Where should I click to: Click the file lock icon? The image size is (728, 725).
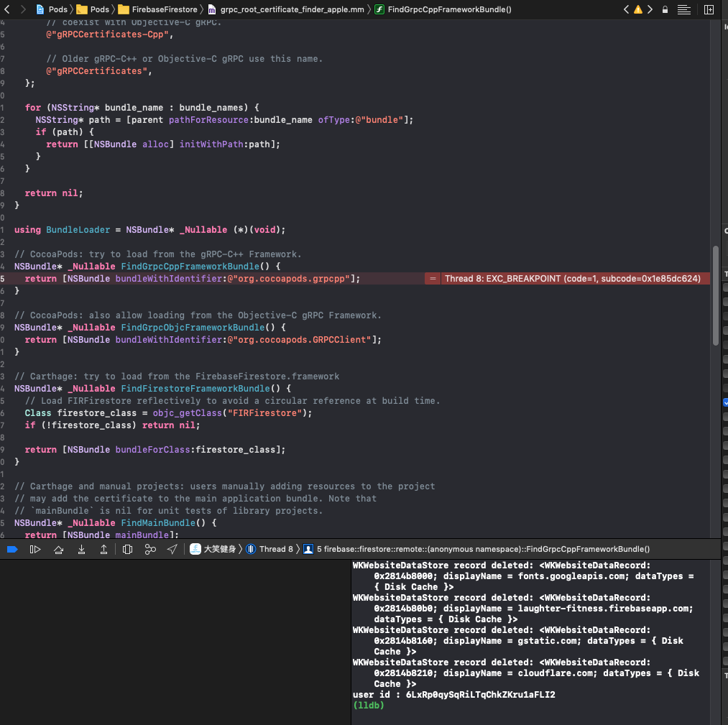[x=665, y=9]
